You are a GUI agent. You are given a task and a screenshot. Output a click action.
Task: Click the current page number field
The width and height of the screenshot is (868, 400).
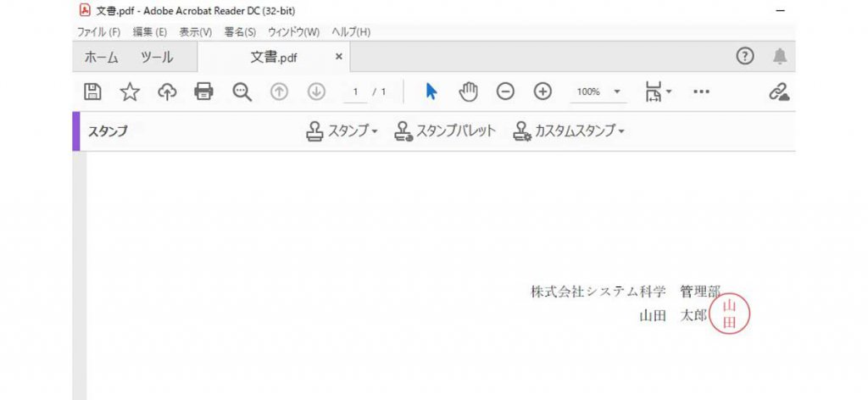[x=355, y=92]
